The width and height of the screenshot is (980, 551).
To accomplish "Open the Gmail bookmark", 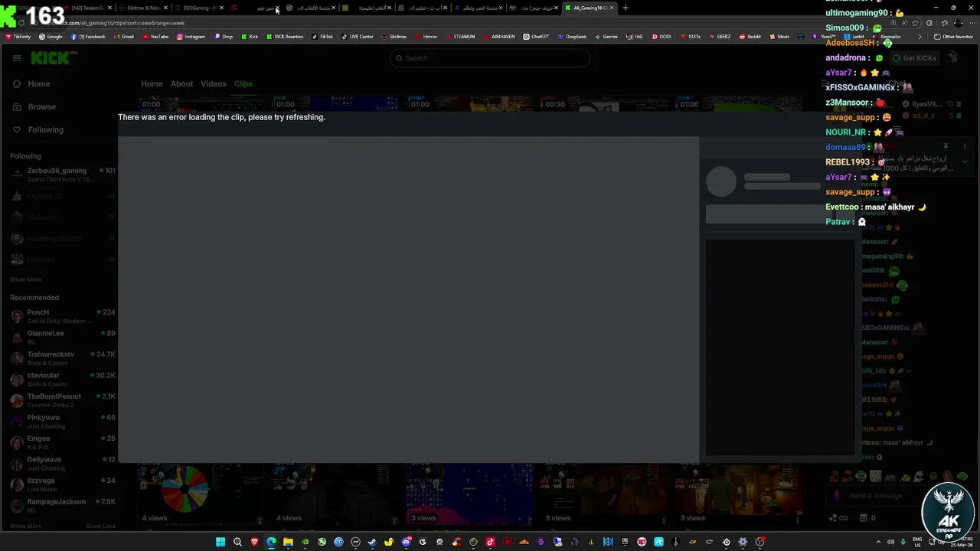I will tap(124, 37).
